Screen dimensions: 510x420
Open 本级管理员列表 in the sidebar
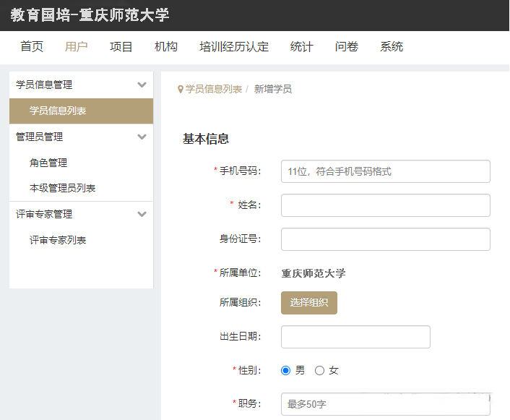tap(63, 188)
